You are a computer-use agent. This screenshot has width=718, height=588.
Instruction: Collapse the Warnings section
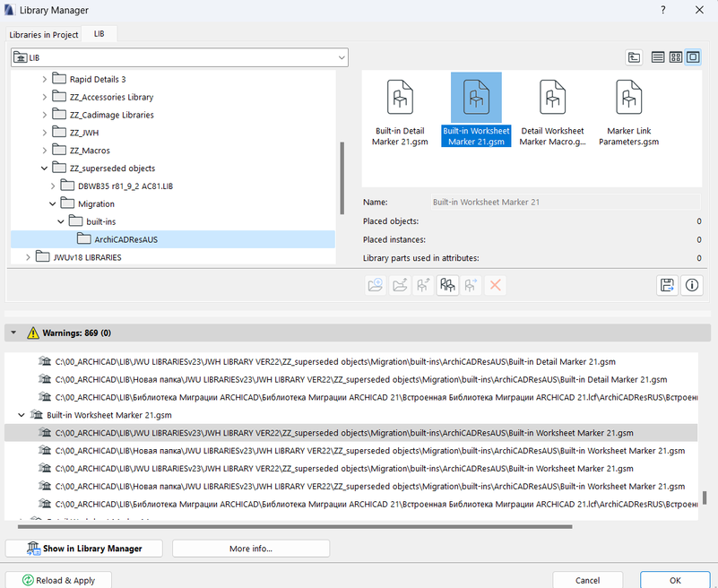13,333
